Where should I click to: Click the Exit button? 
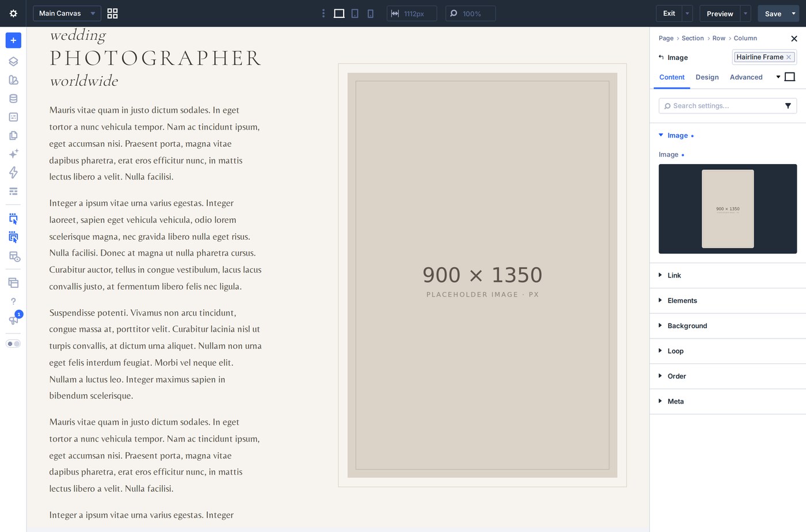click(x=669, y=13)
